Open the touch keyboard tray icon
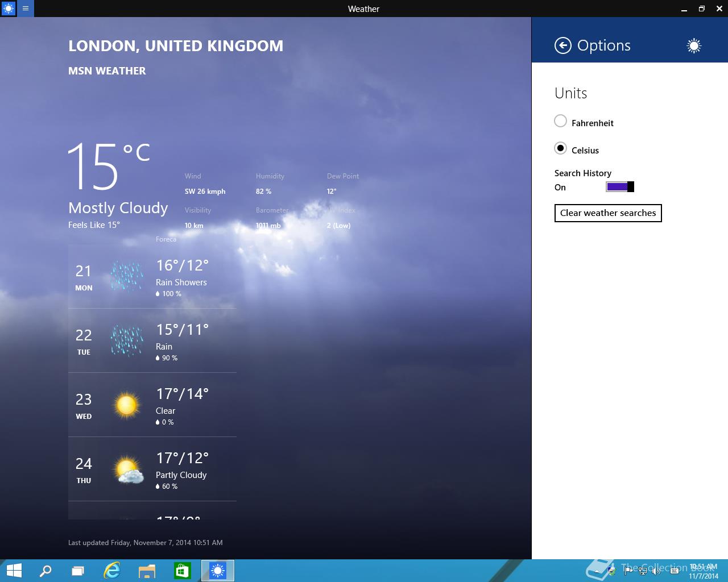728x582 pixels. [x=675, y=571]
